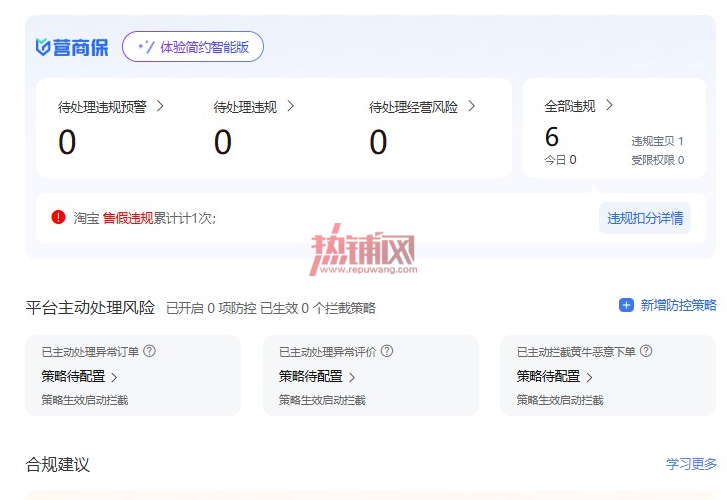The width and height of the screenshot is (727, 500).
Task: Click the 违规扣分详情 button
Action: coord(645,218)
